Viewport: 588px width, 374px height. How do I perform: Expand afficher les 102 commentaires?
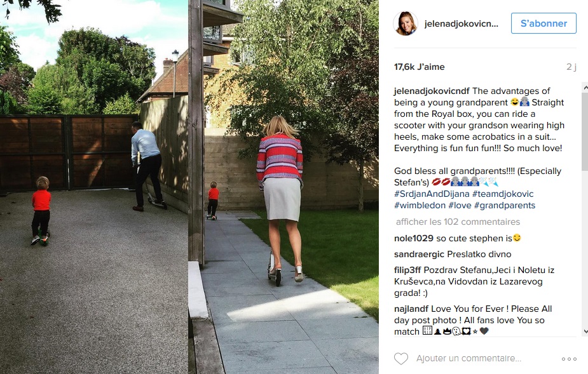tap(458, 222)
